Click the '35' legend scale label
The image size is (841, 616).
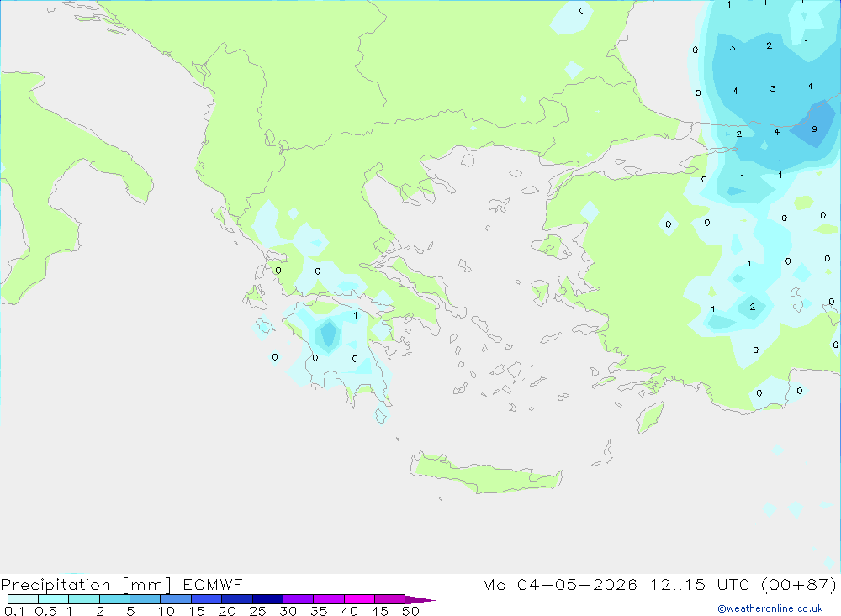[319, 611]
